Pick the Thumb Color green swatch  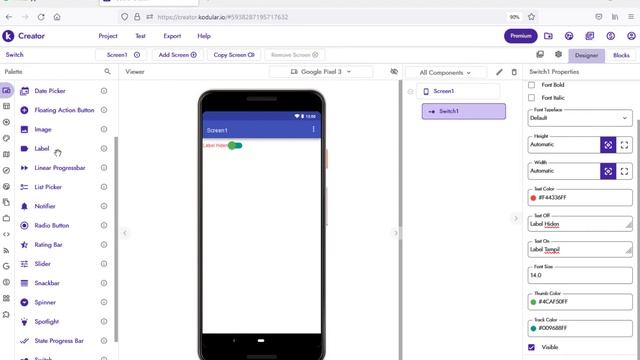533,302
